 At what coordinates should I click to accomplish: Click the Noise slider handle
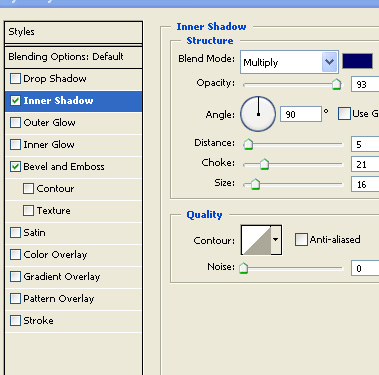(244, 268)
